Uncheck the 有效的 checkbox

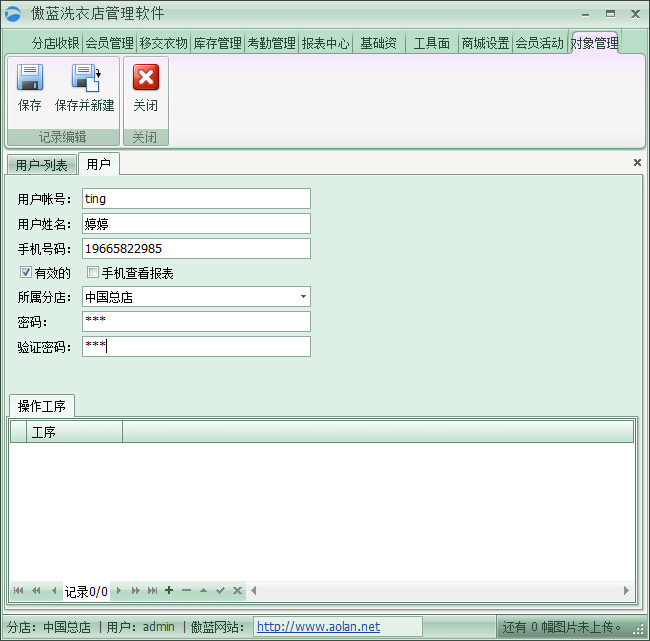tap(26, 273)
